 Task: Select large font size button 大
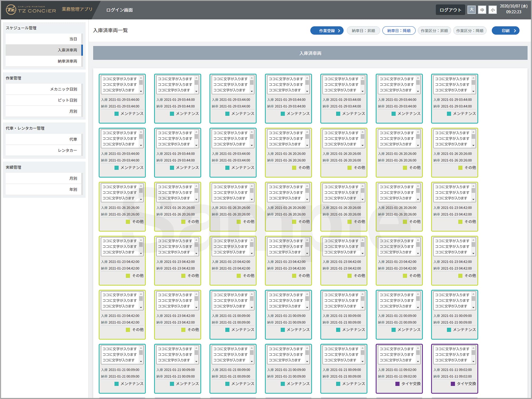(471, 10)
